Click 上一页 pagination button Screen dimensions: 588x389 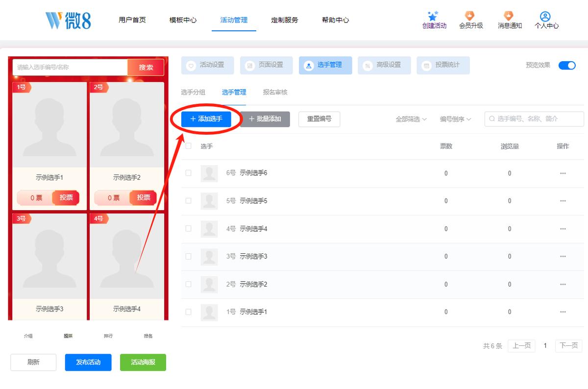pos(521,345)
